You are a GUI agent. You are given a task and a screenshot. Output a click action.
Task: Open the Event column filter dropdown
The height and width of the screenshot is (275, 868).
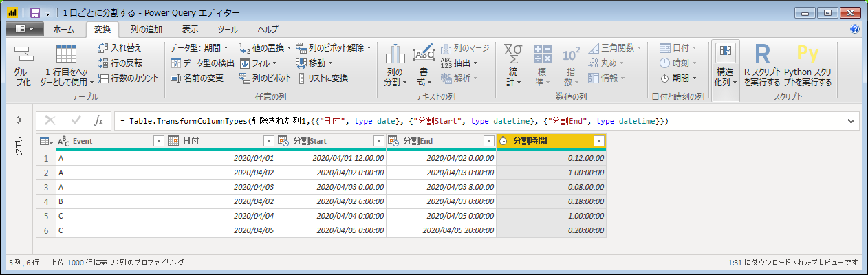(158, 141)
